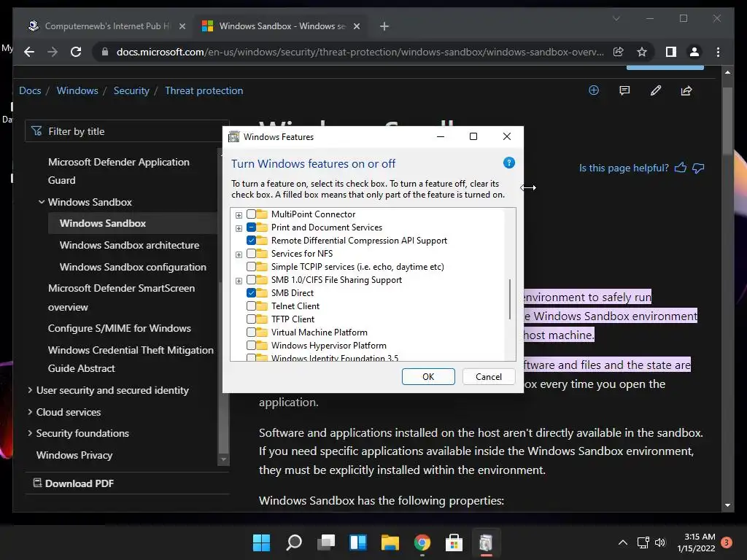This screenshot has height=560, width=747.
Task: Expand the Cloud services section
Action: coord(30,411)
